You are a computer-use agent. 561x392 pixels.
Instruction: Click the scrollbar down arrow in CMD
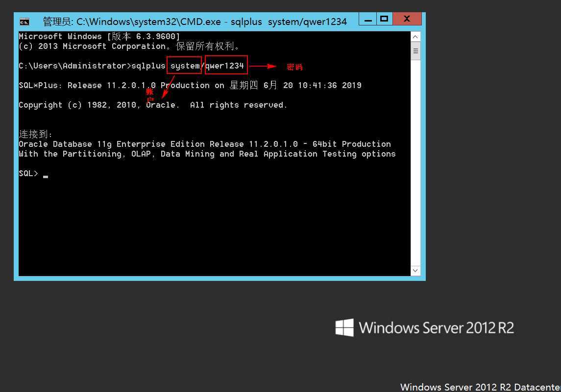415,271
